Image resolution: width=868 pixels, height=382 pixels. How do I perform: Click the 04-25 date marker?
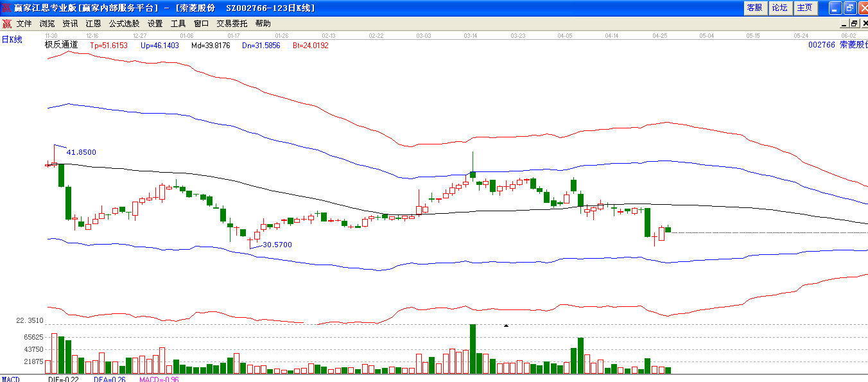click(660, 35)
